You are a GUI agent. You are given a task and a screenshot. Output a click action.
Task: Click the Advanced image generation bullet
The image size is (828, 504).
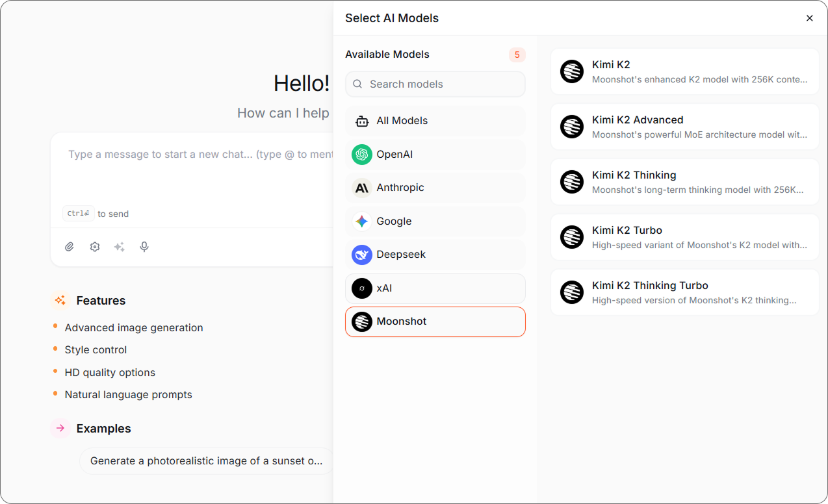coord(134,328)
